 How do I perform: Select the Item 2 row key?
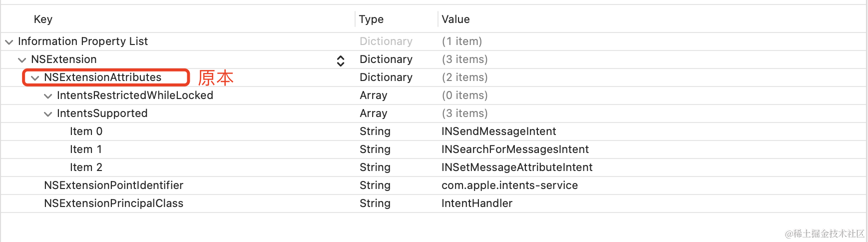(86, 167)
